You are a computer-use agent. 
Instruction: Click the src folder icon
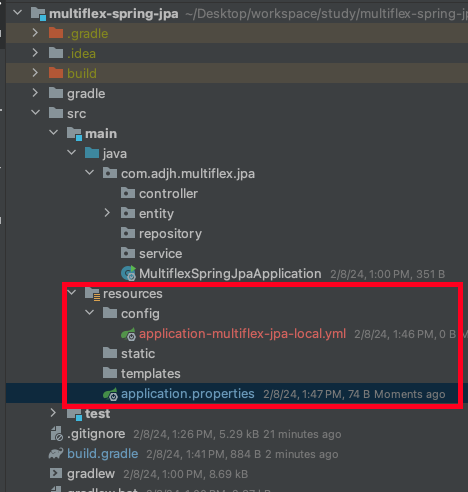pos(56,113)
